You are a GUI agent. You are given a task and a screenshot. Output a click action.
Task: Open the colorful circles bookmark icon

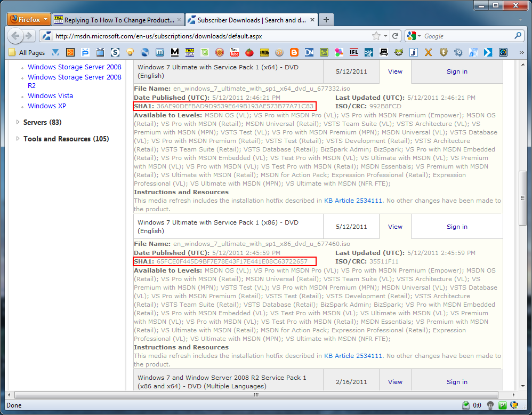click(x=339, y=52)
